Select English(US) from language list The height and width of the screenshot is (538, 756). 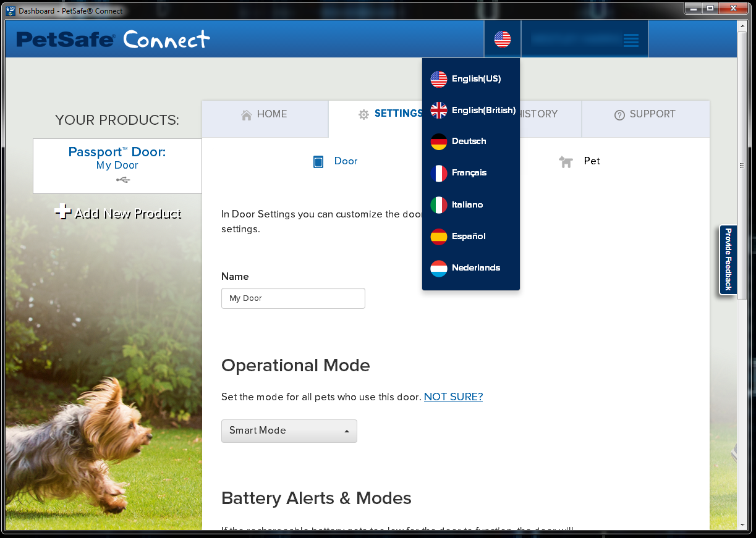click(x=475, y=79)
